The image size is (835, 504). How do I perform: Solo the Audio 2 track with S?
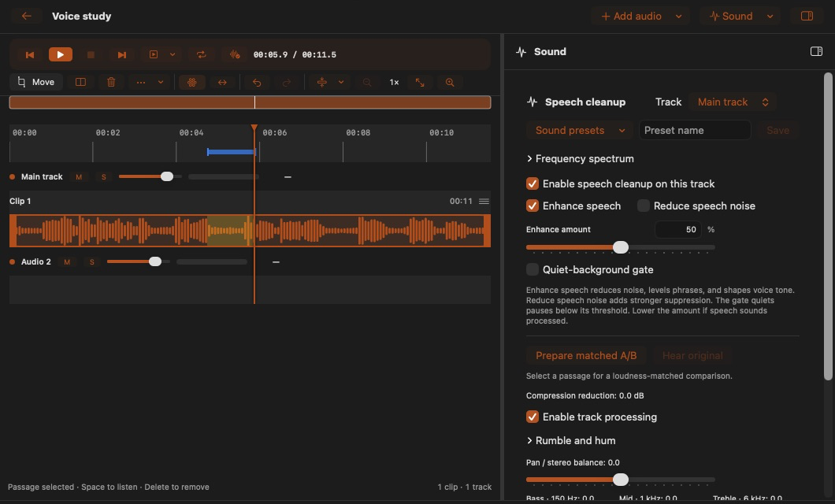pyautogui.click(x=92, y=262)
